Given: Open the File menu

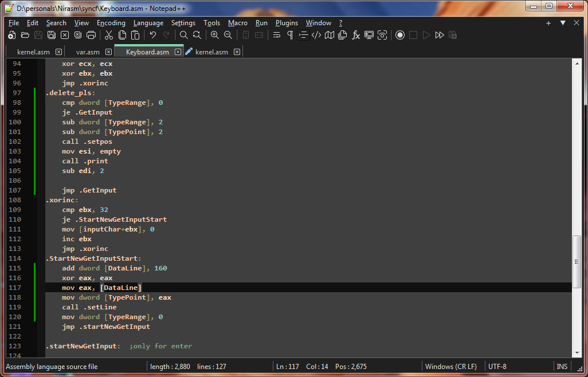Looking at the screenshot, I should (x=14, y=23).
